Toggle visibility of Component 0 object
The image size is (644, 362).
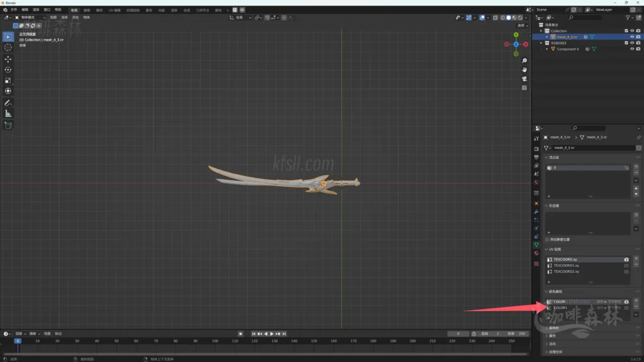(x=632, y=49)
